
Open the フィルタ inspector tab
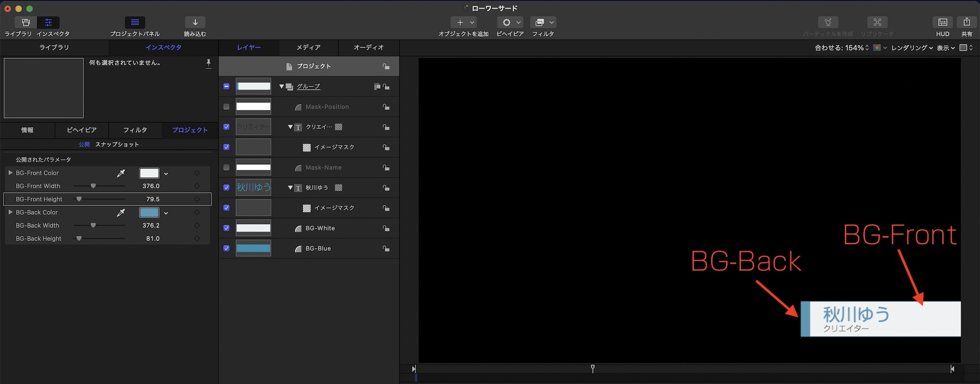135,130
